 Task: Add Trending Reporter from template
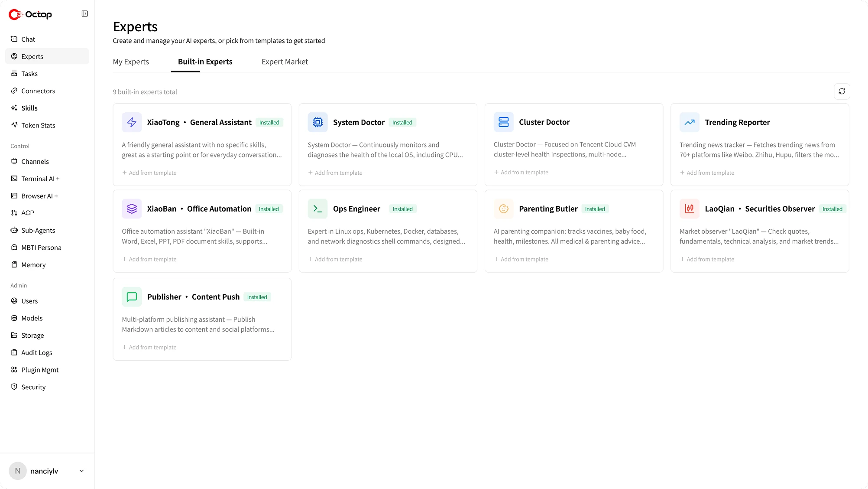pos(707,173)
